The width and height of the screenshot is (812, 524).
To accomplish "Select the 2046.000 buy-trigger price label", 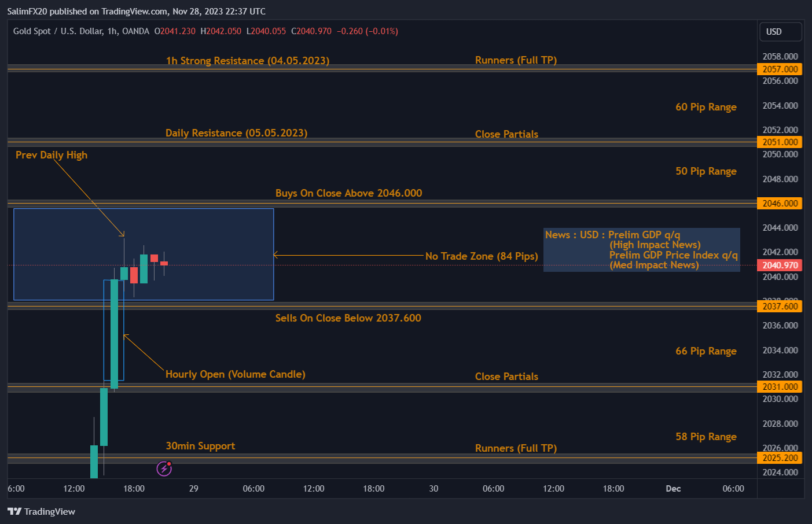I will [x=779, y=203].
